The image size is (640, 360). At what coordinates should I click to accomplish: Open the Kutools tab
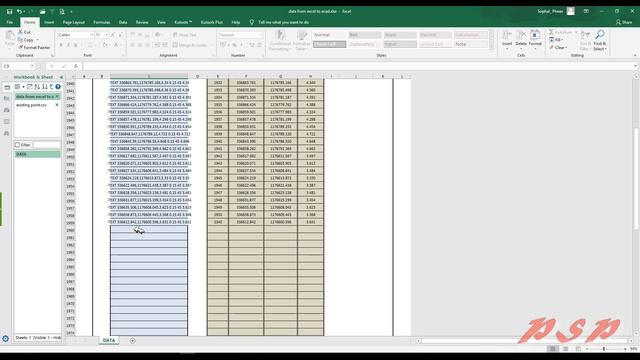pos(183,22)
